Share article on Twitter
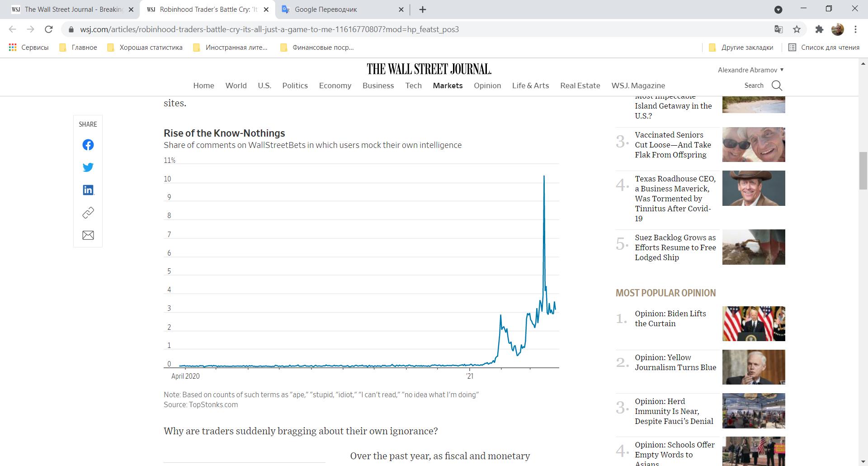The height and width of the screenshot is (466, 868). 88,167
